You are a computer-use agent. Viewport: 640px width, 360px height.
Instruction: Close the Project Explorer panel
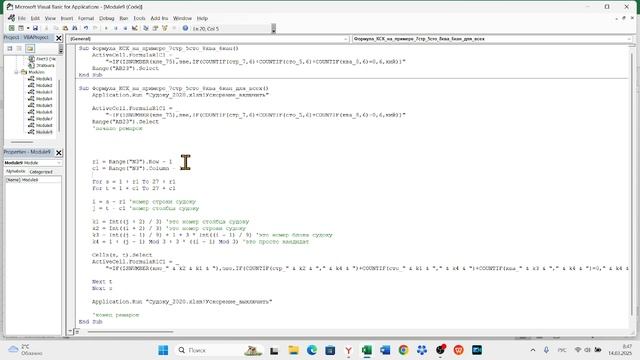(x=59, y=38)
